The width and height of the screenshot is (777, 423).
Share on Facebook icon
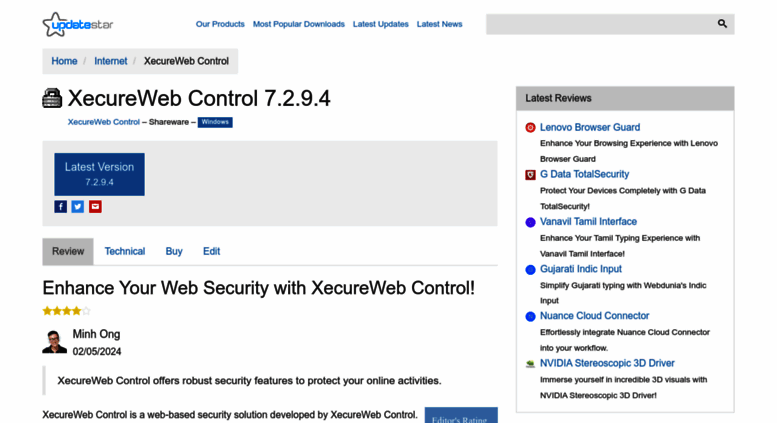pos(60,207)
